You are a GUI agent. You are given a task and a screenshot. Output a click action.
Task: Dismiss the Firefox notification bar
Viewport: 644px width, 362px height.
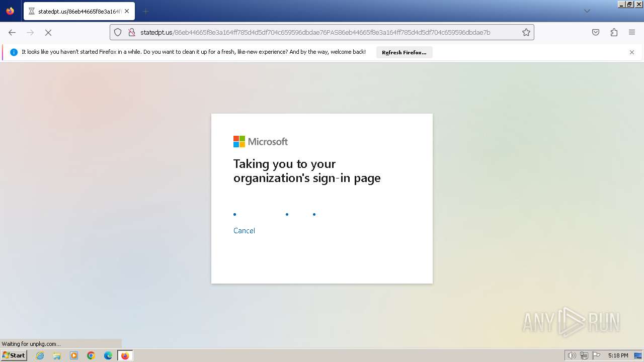click(632, 52)
